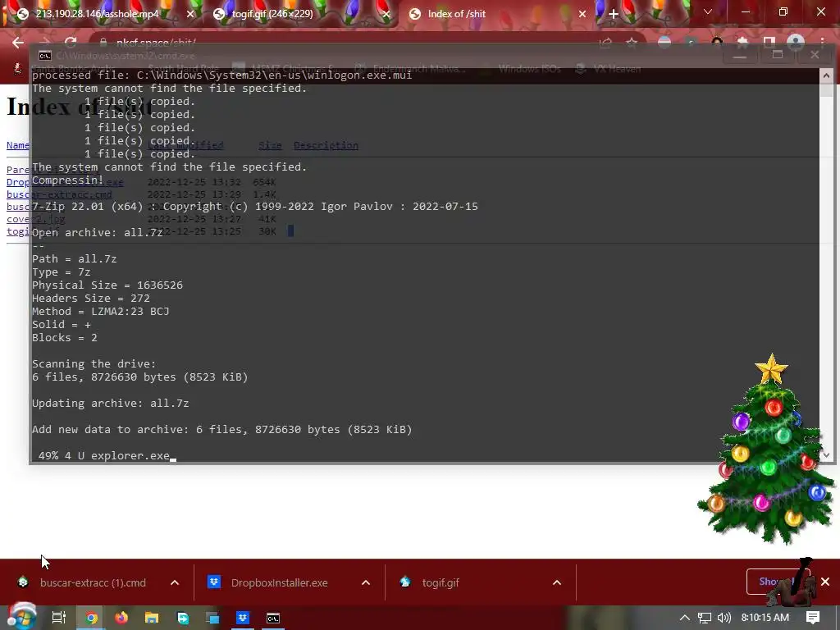Expand options for togif.gif download
Viewport: 840px width, 630px height.
tap(557, 582)
